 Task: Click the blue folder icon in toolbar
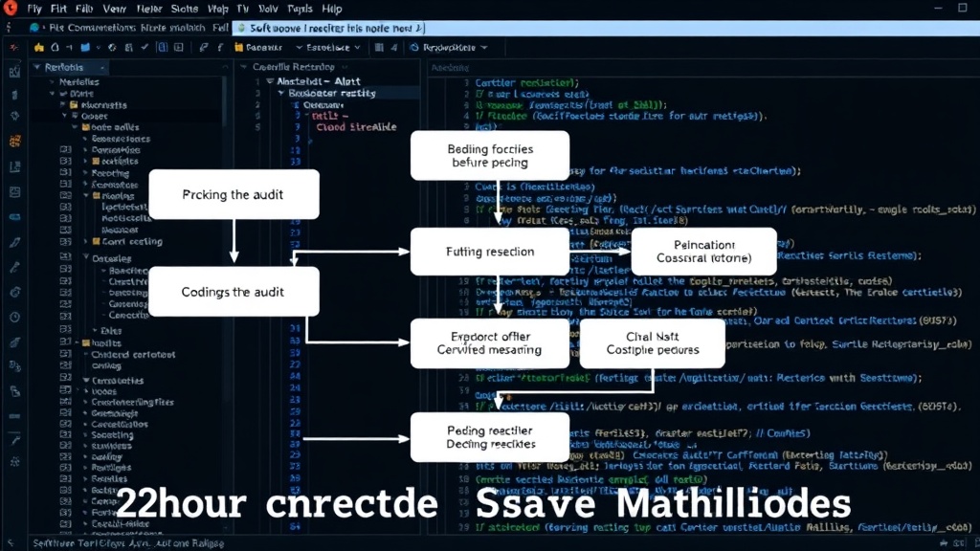pyautogui.click(x=85, y=48)
